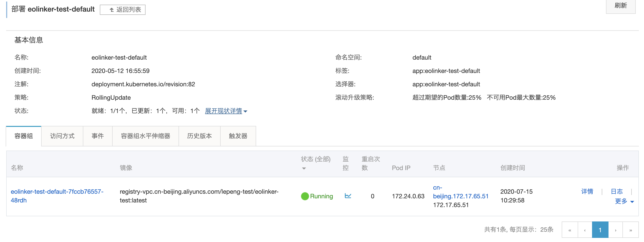This screenshot has height=242, width=644.
Task: Jump to the last page arrow
Action: coord(630,230)
